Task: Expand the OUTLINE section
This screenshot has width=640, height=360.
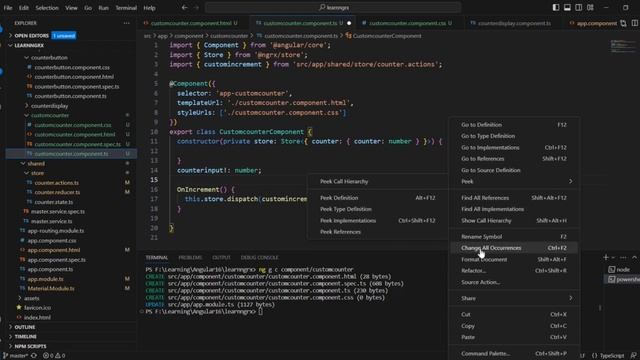Action: (x=24, y=327)
